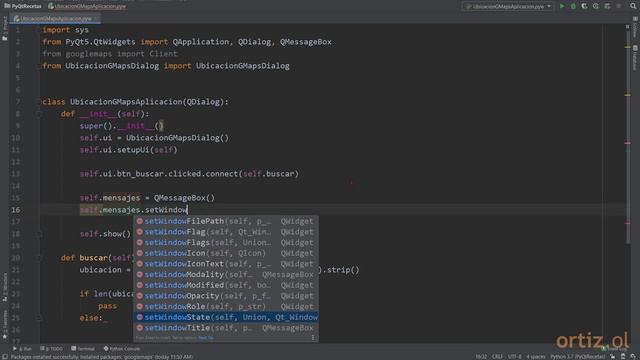The width and height of the screenshot is (640, 360).
Task: Click the profiler icon in run toolbar
Action: [596, 6]
